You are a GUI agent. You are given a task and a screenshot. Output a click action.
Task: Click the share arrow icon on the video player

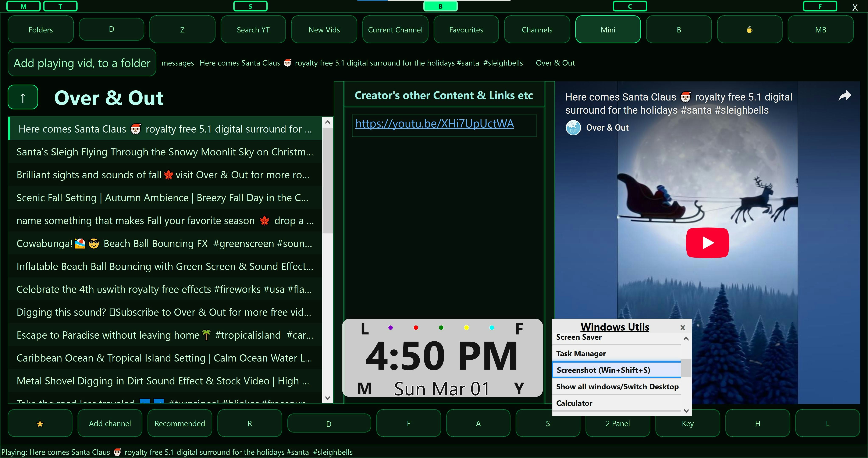845,95
